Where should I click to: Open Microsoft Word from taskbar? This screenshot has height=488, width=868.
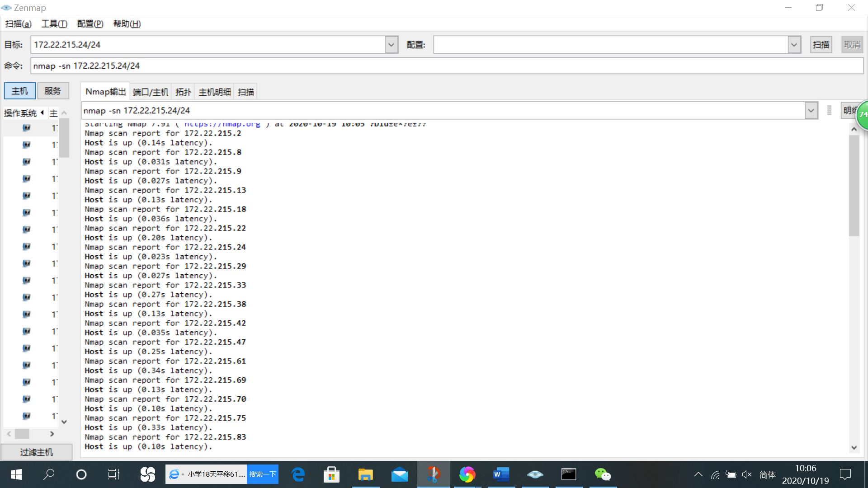click(x=501, y=474)
